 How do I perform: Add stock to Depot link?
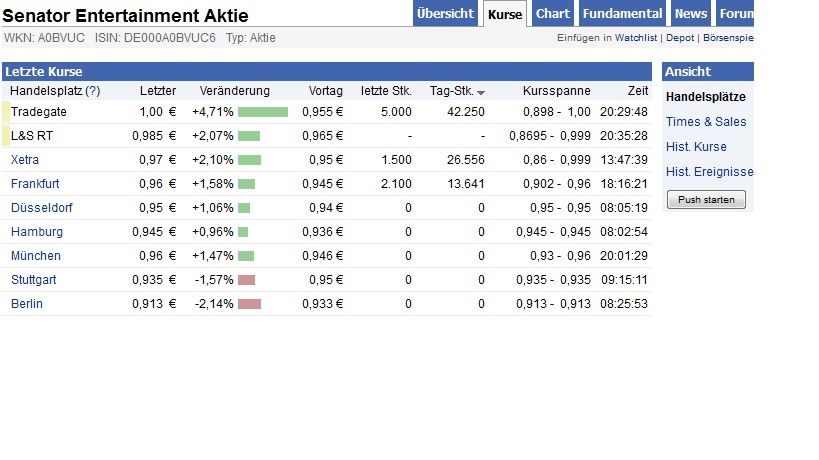pyautogui.click(x=680, y=38)
